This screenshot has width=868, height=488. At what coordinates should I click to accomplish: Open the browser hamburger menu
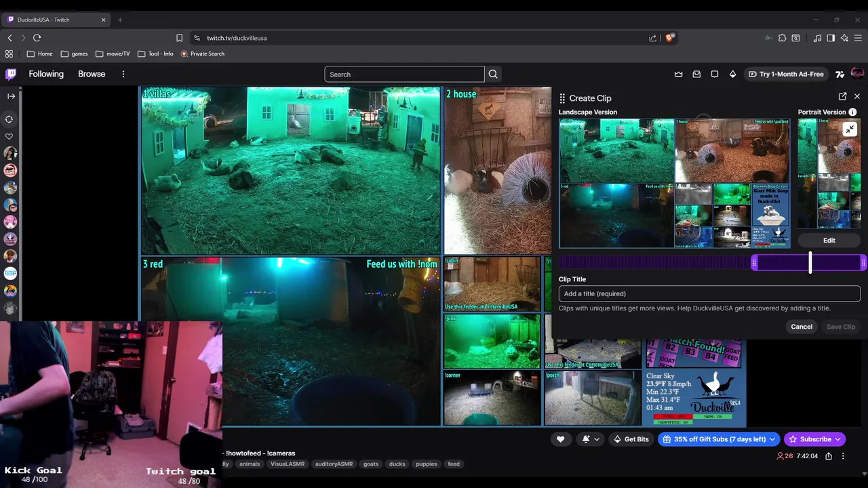(x=858, y=38)
